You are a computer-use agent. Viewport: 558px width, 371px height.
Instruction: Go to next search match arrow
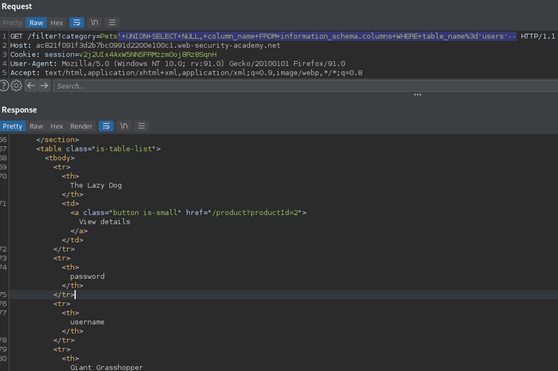[44, 86]
